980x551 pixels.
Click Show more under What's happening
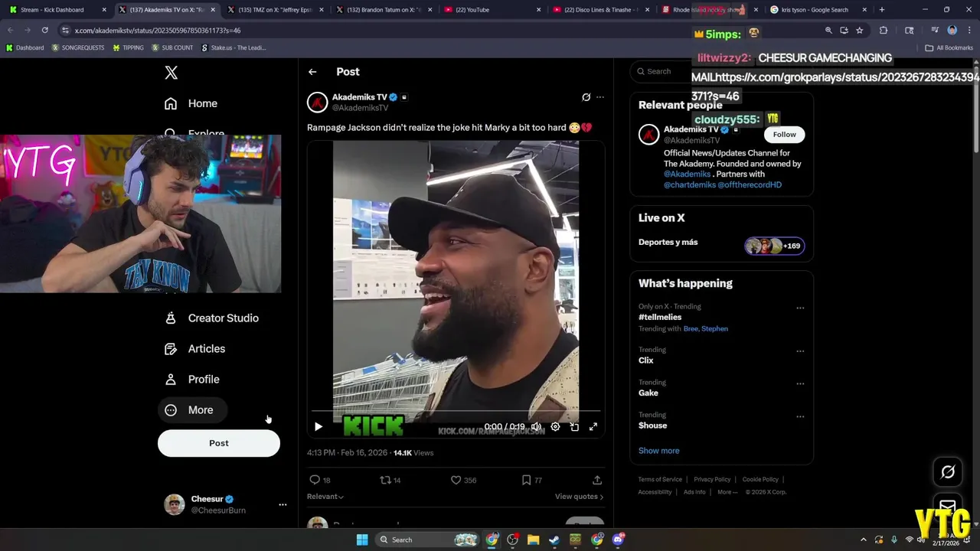(658, 451)
